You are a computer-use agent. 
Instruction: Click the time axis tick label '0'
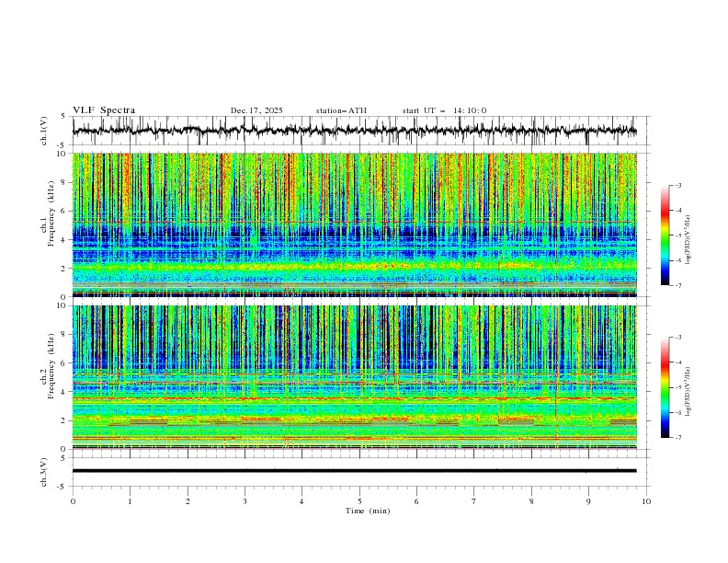tap(73, 501)
